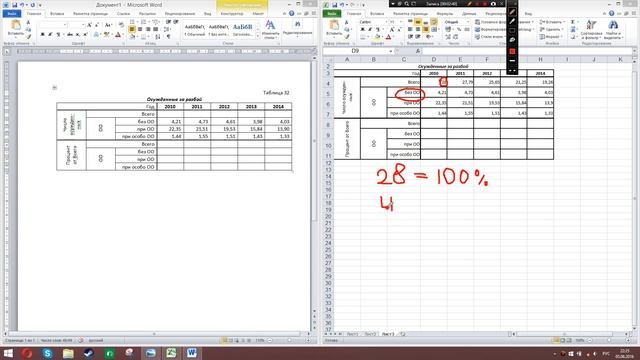Click Excel's AutoSum sigma icon
Screen dimensions: 640x360
[x=573, y=22]
